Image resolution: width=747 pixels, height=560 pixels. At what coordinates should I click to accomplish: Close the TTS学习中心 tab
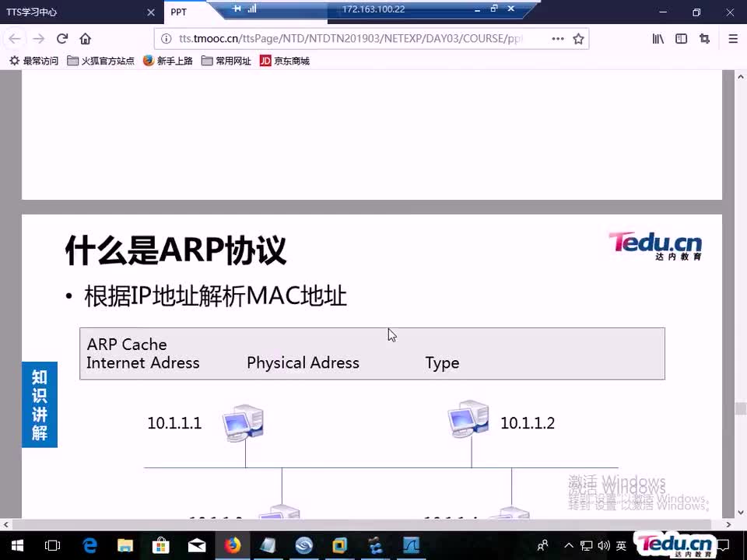(151, 12)
